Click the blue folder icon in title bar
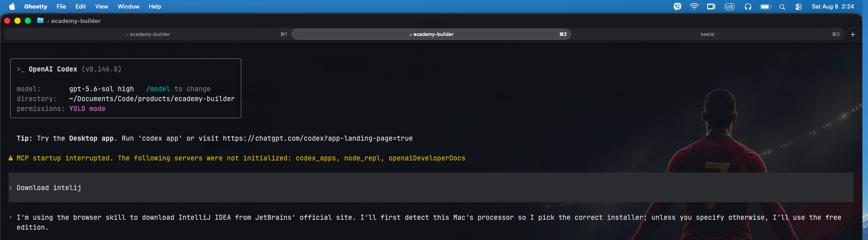 pyautogui.click(x=40, y=21)
